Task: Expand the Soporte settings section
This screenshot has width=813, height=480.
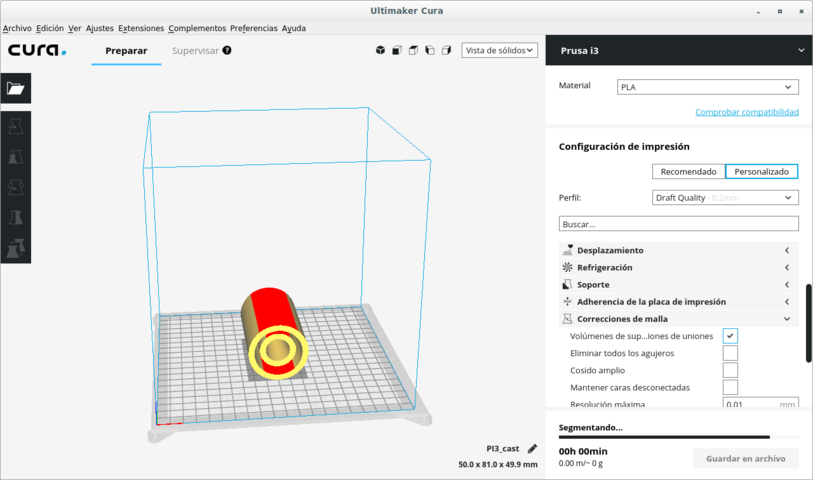Action: (x=679, y=285)
